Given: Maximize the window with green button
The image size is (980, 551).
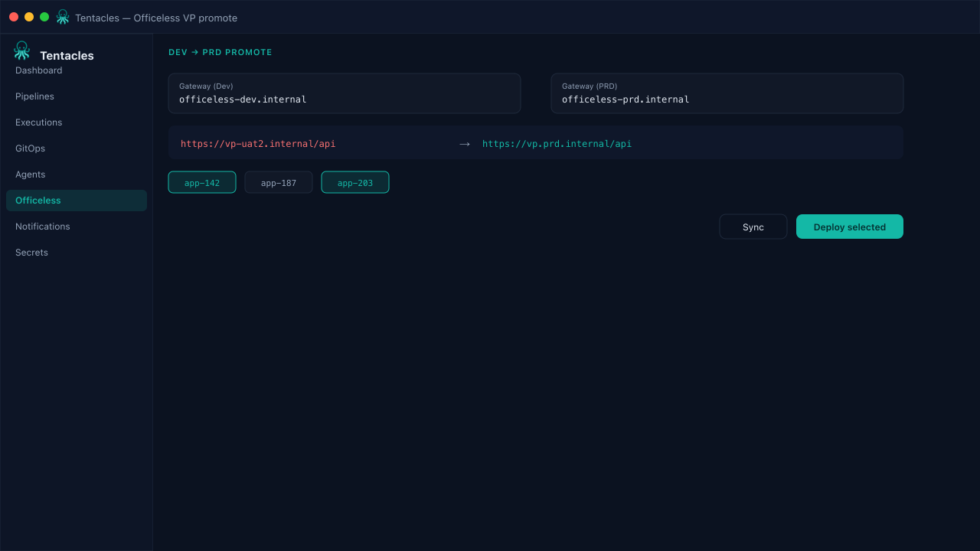Looking at the screenshot, I should click(x=44, y=17).
